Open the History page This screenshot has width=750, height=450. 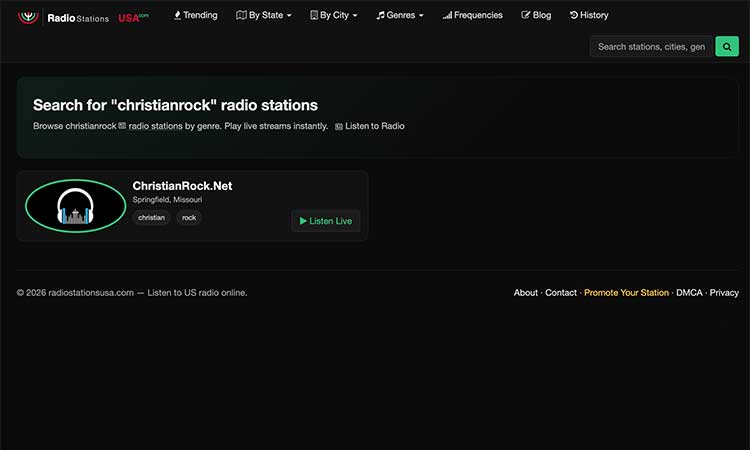click(x=589, y=15)
